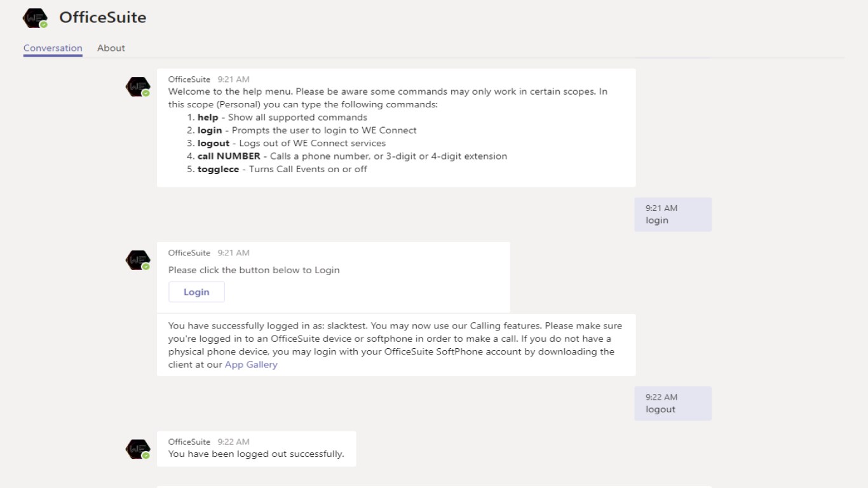The width and height of the screenshot is (868, 488).
Task: Click the OfficeSuite title text in header
Action: tap(103, 18)
